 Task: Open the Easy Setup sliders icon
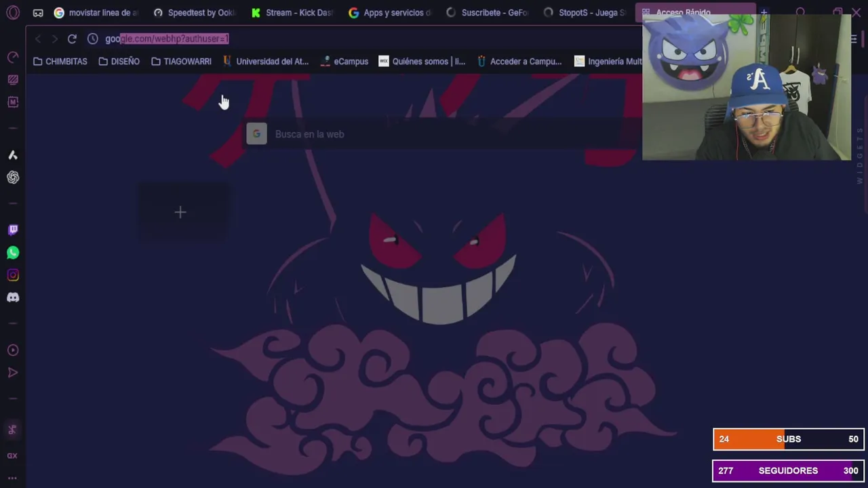854,39
